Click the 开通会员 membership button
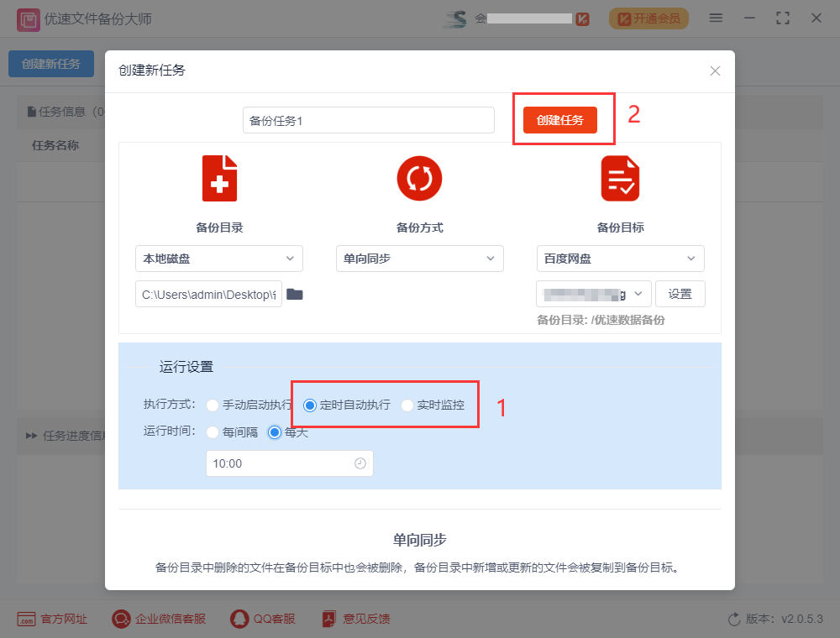This screenshot has height=638, width=840. tap(648, 18)
